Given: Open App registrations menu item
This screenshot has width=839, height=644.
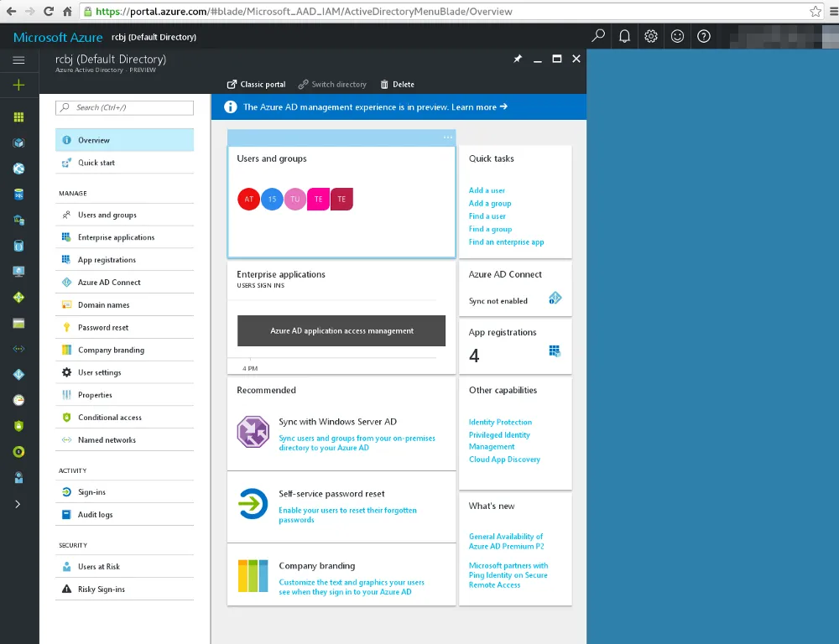Looking at the screenshot, I should tap(125, 260).
